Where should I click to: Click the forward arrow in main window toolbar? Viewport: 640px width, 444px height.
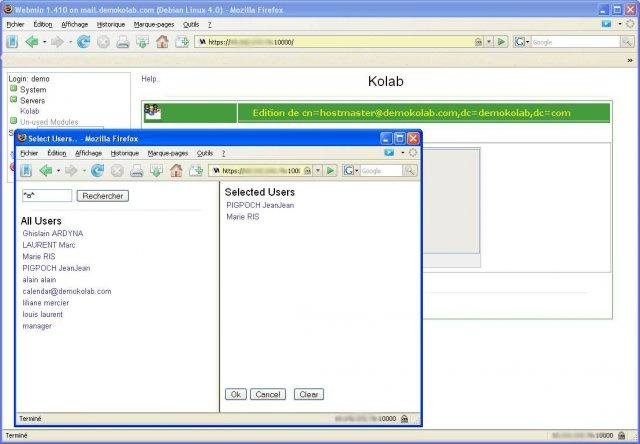click(58, 42)
